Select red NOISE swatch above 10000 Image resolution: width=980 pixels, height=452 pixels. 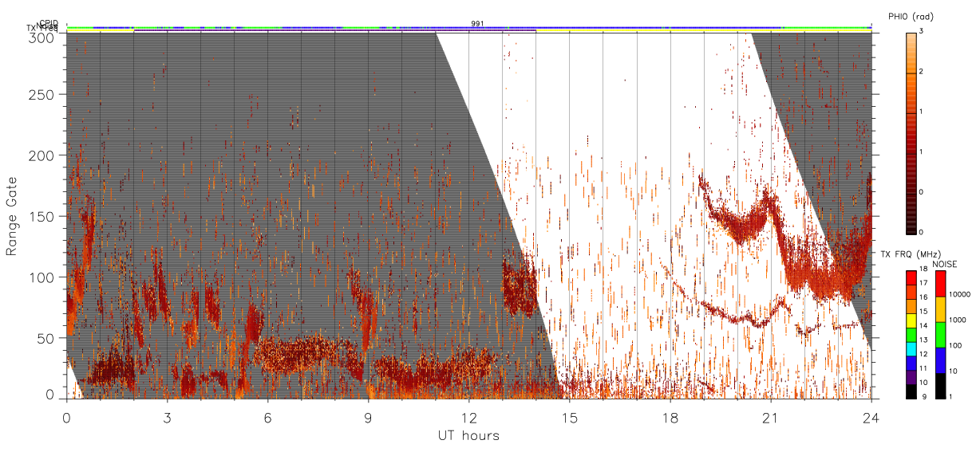939,284
